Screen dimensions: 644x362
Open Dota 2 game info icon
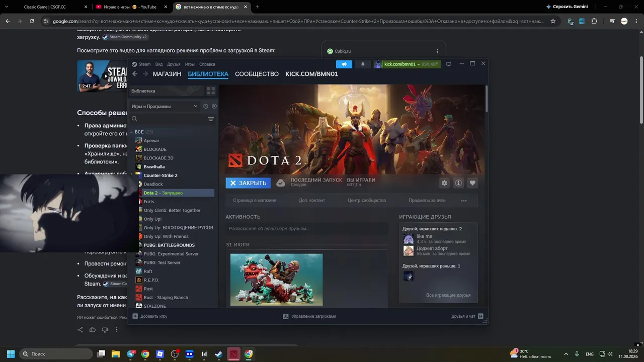(x=458, y=183)
